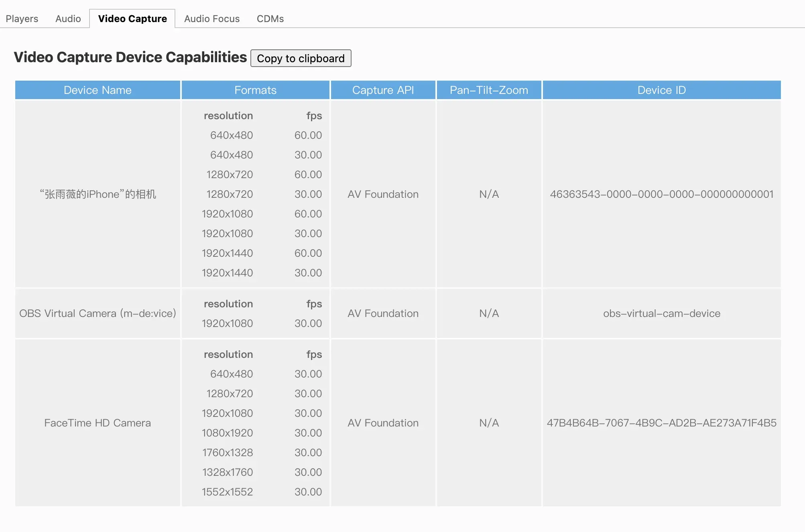Select the Video Capture tab
This screenshot has width=805, height=532.
click(132, 19)
